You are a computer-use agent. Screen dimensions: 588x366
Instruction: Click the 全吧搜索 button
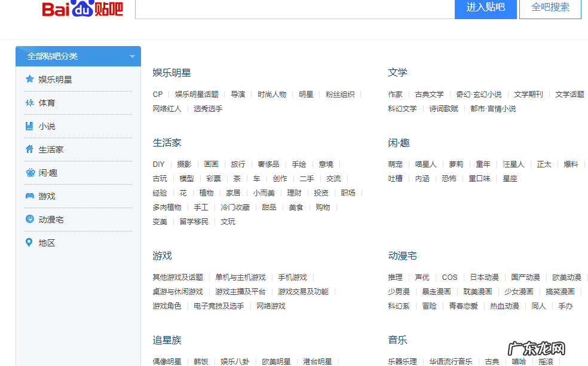tap(550, 10)
